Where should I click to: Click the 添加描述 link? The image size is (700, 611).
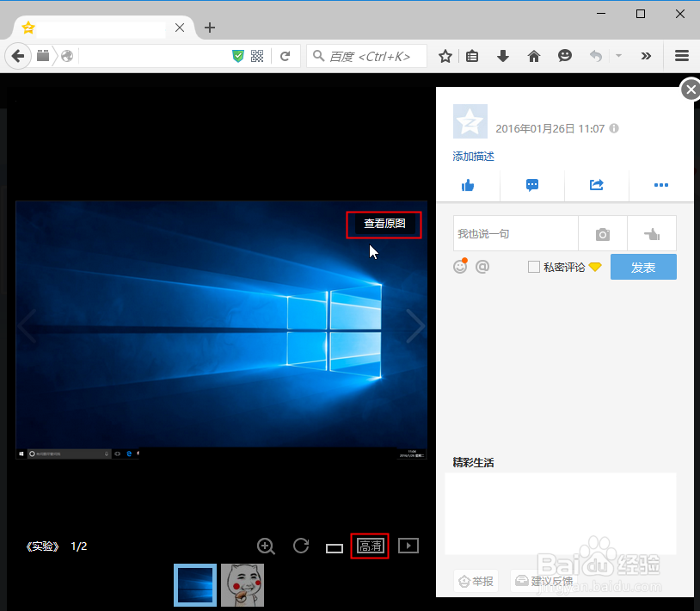pos(473,157)
